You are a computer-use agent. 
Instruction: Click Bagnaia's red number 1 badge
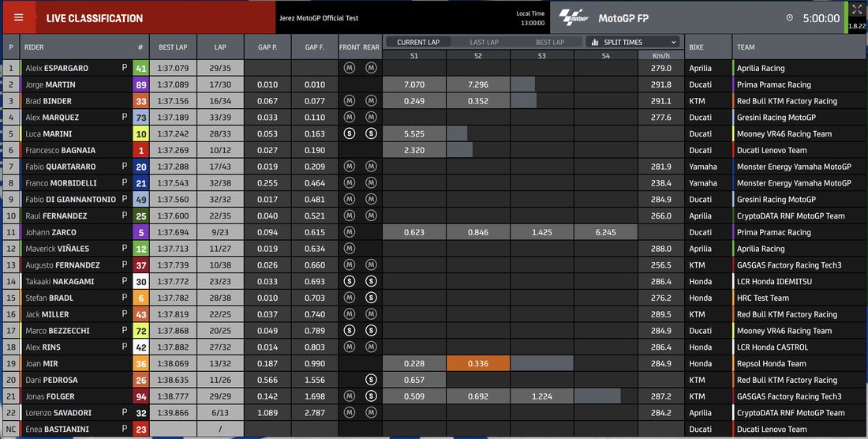tap(140, 150)
